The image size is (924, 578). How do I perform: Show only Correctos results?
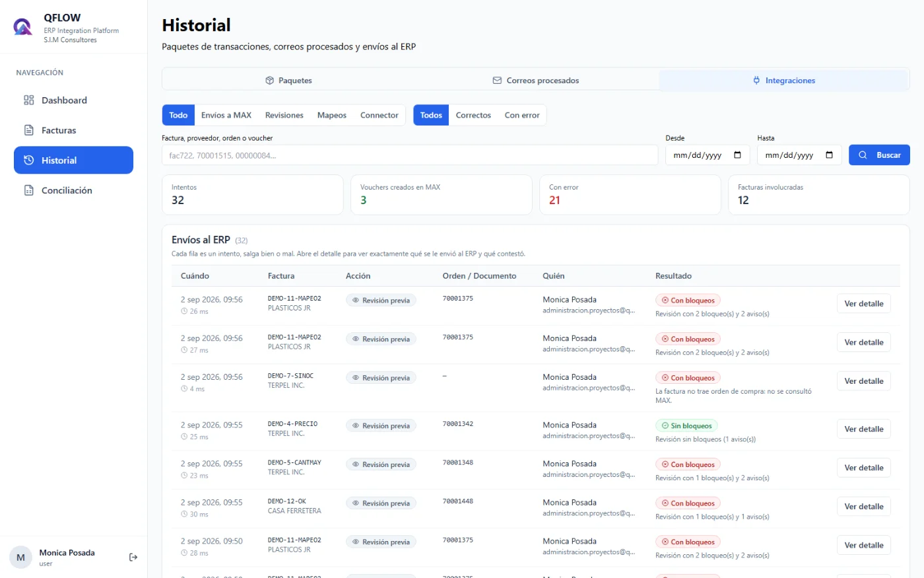pos(473,115)
